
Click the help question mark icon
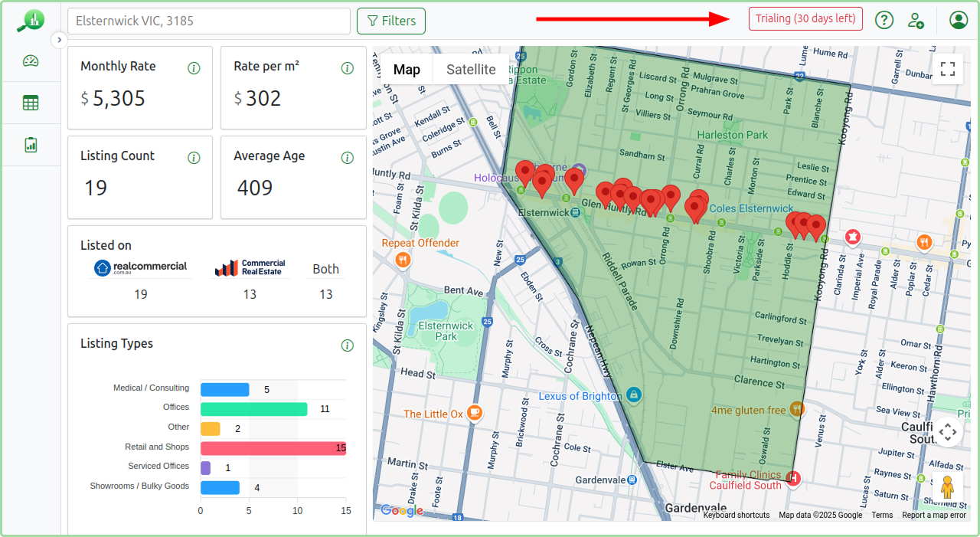click(884, 20)
